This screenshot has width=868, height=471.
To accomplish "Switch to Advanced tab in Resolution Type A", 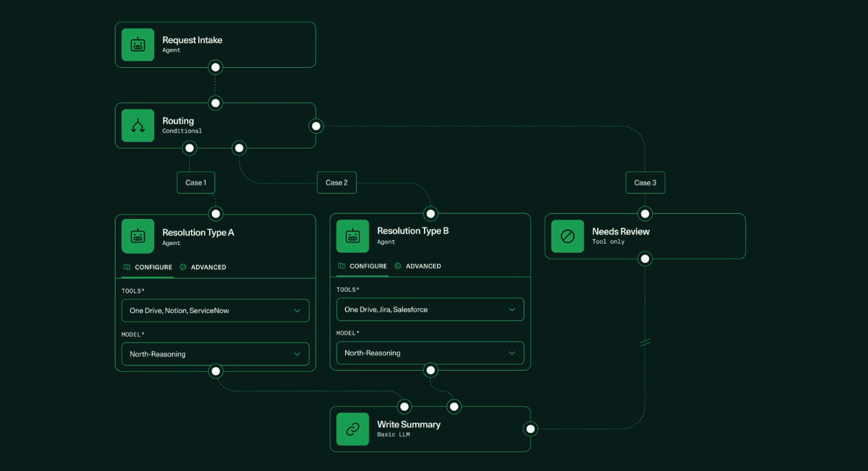I will (x=208, y=267).
